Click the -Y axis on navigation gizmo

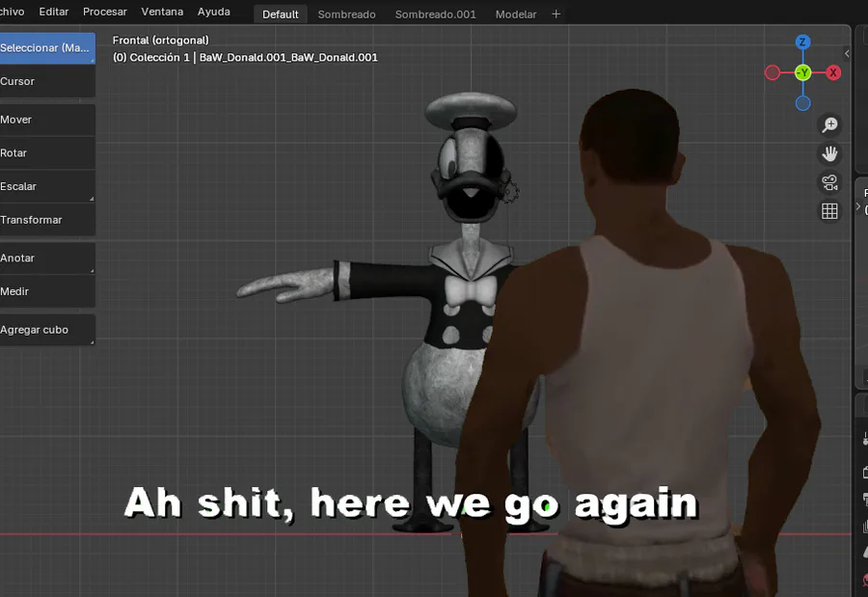[x=802, y=72]
